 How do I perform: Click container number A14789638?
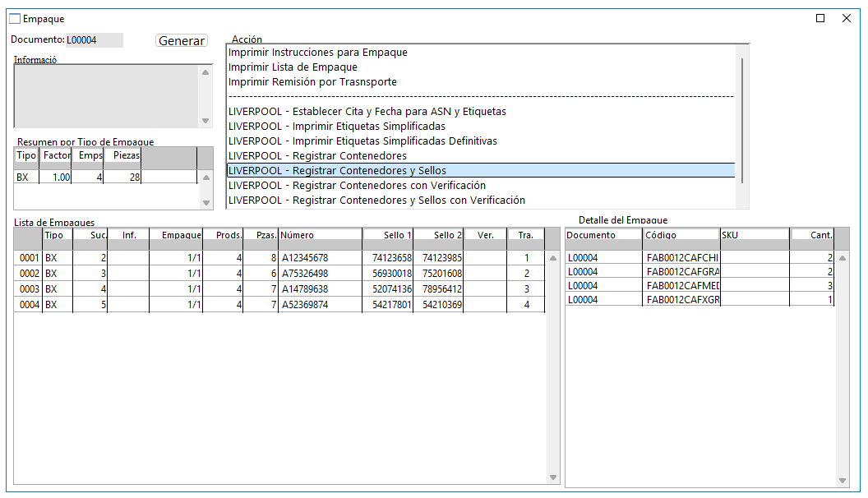click(x=305, y=288)
